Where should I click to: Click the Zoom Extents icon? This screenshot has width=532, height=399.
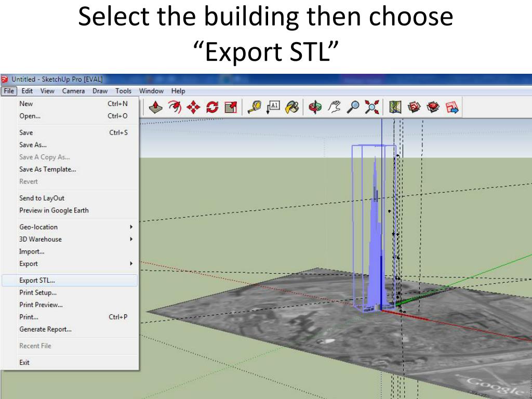[x=372, y=108]
